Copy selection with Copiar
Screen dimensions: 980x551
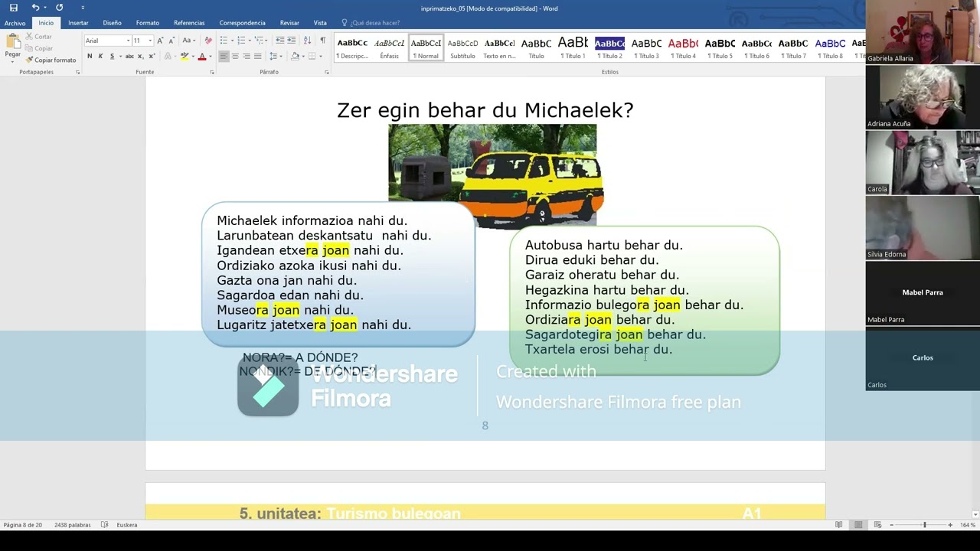click(x=38, y=48)
